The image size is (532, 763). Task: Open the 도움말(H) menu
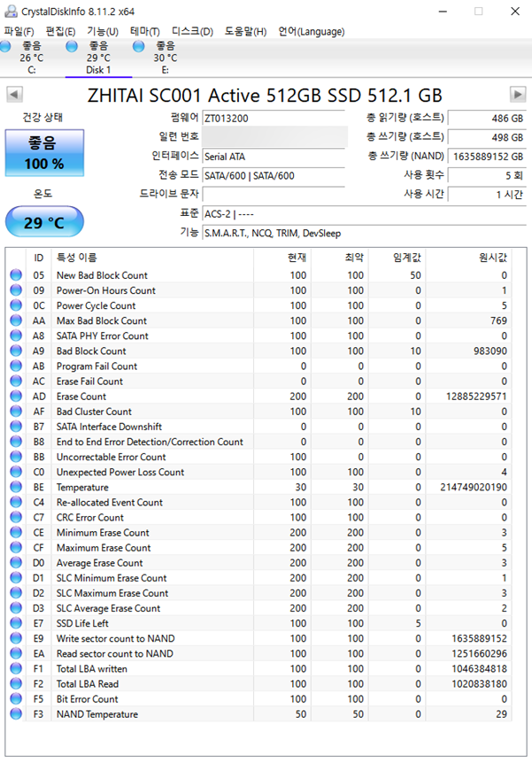click(245, 32)
